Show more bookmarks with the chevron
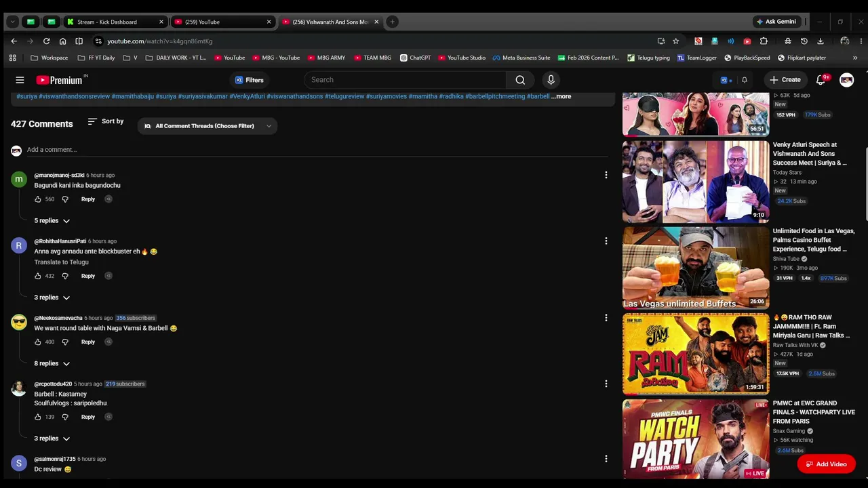868x488 pixels. [854, 58]
